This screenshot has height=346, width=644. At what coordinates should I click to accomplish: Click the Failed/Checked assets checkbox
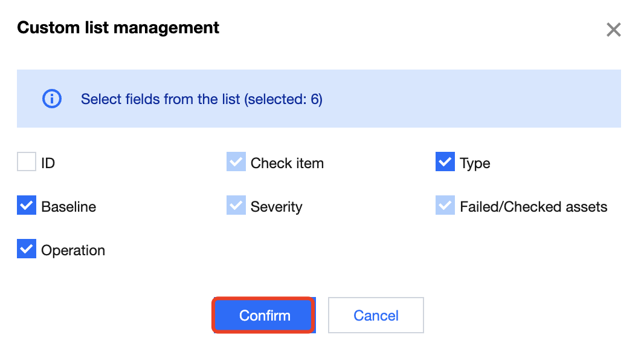click(x=445, y=206)
